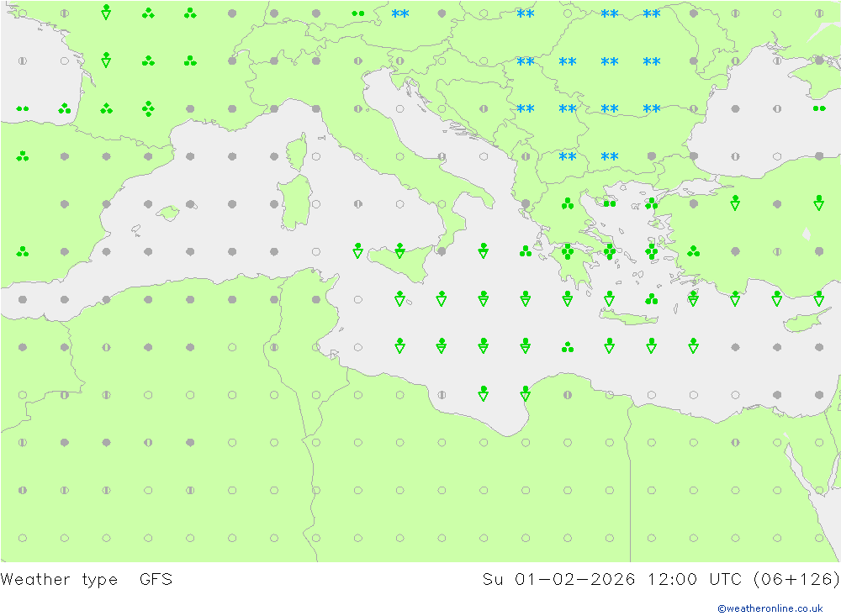Click the 'GFS' model label
The width and height of the screenshot is (841, 616).
point(156,579)
